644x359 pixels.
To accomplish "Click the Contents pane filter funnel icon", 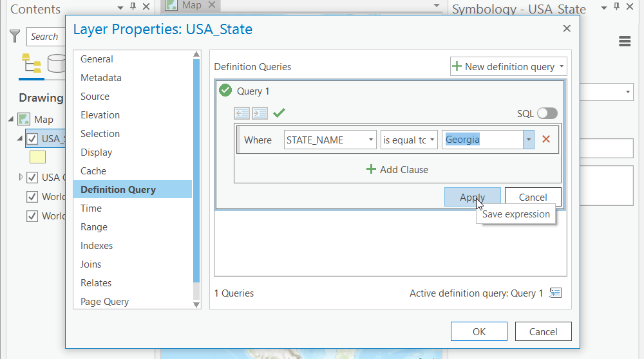I will (x=15, y=36).
